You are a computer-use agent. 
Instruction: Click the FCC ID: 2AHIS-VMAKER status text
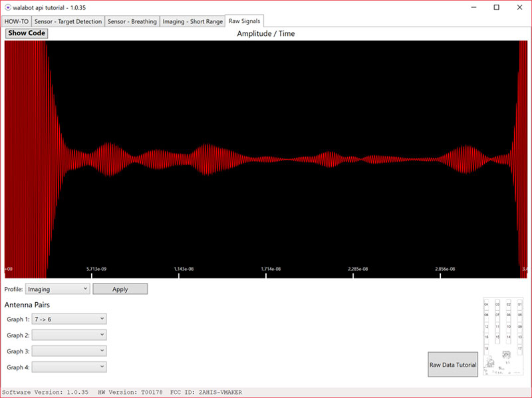[x=206, y=392]
